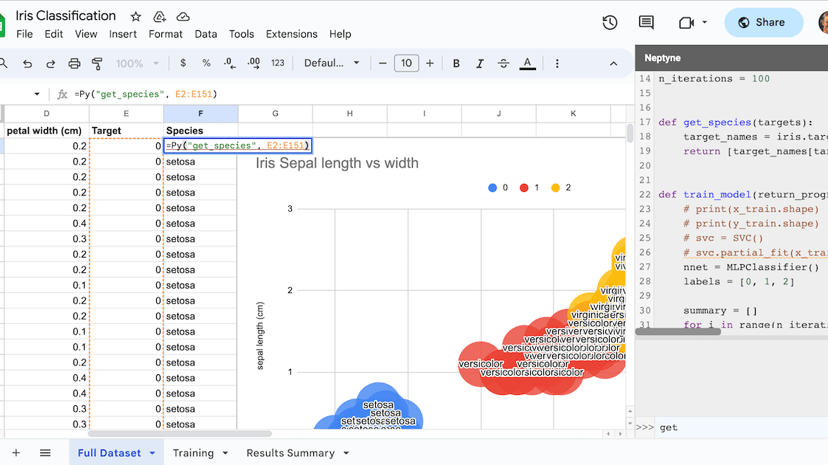828x465 pixels.
Task: Open the text color picker
Action: [x=527, y=64]
